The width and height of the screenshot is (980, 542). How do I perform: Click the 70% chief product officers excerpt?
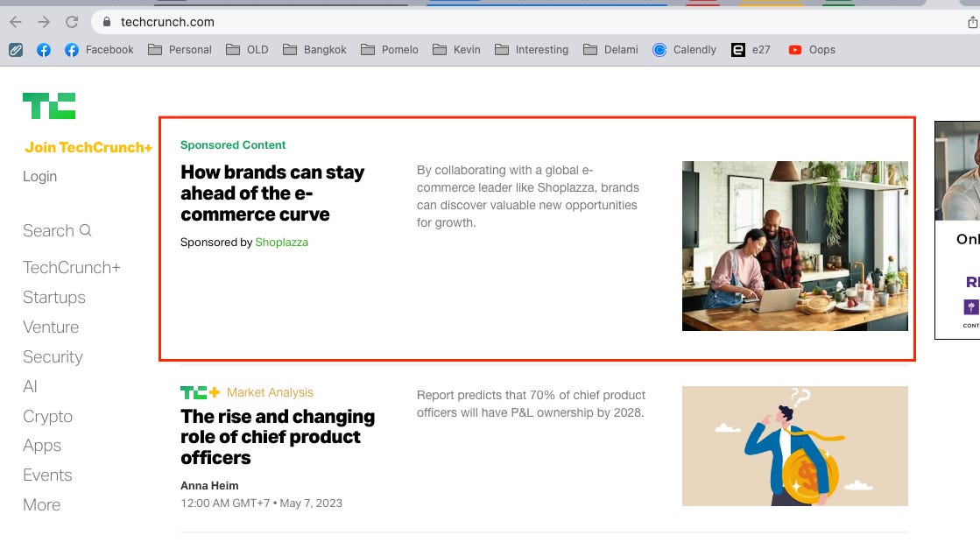point(531,404)
